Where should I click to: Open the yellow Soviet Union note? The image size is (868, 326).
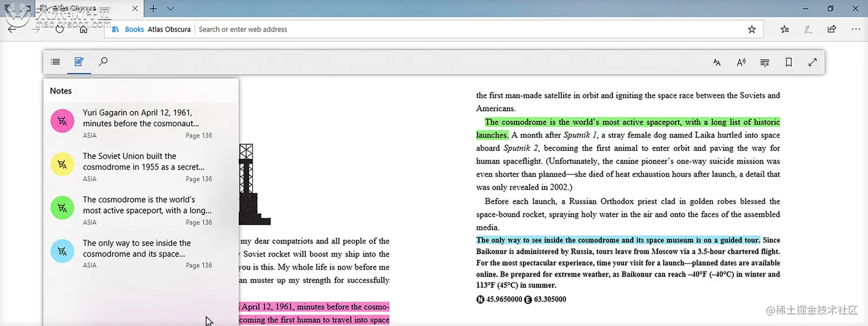[x=62, y=164]
